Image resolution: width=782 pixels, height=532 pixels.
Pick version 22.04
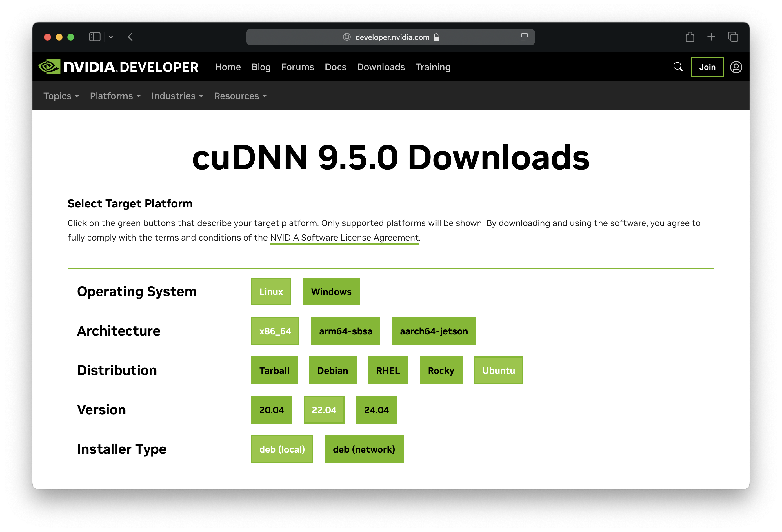[324, 409]
